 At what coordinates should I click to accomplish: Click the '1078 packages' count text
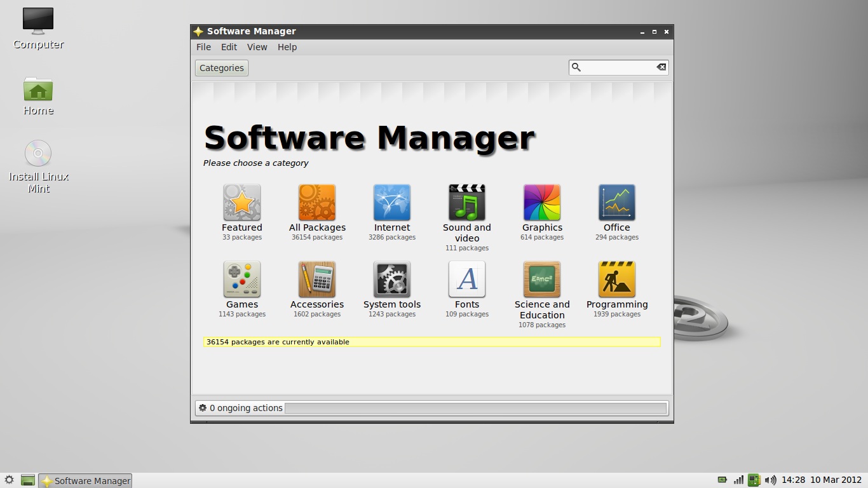click(x=542, y=325)
